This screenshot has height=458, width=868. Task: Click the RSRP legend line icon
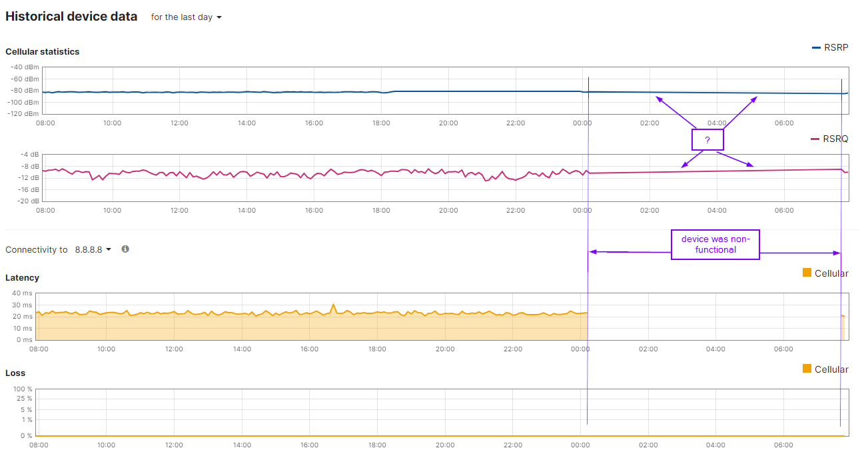tap(817, 47)
